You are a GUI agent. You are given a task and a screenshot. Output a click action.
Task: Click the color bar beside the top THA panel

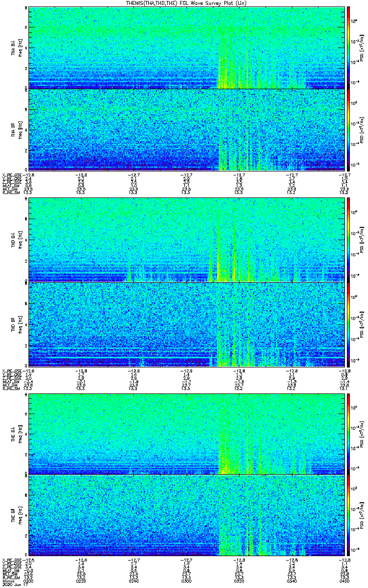[x=349, y=48]
